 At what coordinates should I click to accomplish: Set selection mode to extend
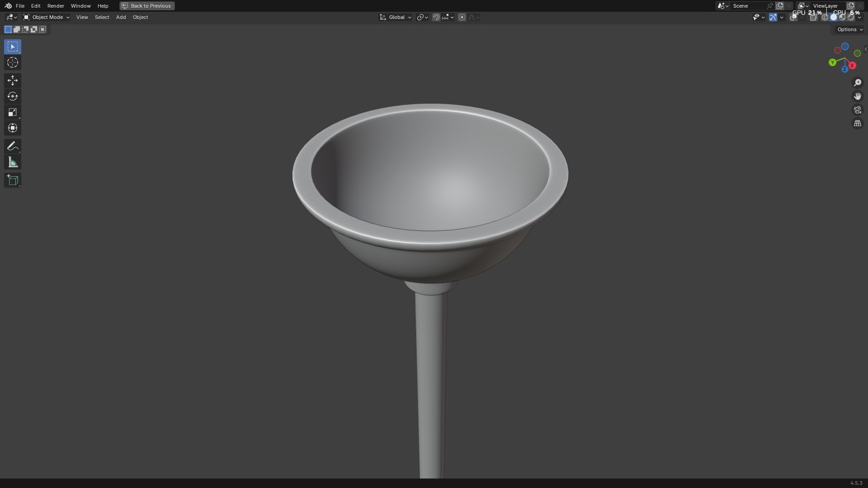(17, 29)
